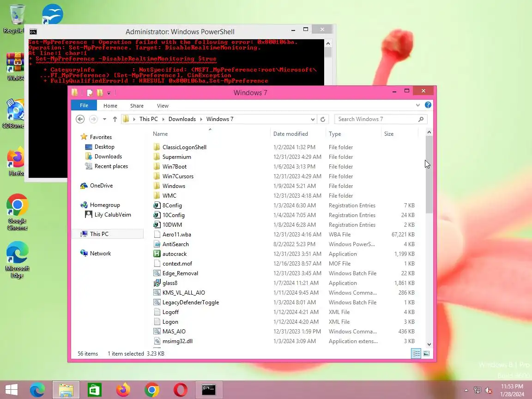Expand the ribbon with the chevron

click(x=417, y=105)
